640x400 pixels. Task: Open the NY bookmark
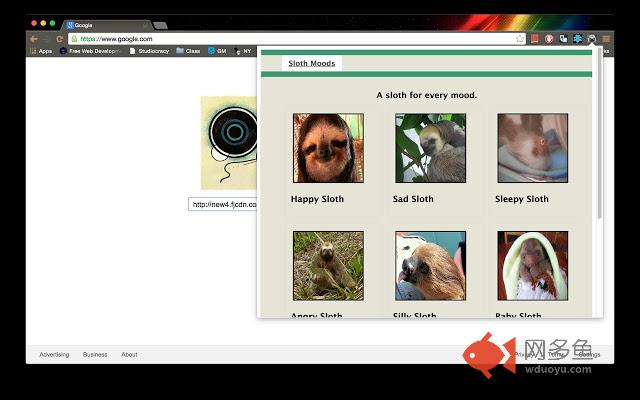242,51
